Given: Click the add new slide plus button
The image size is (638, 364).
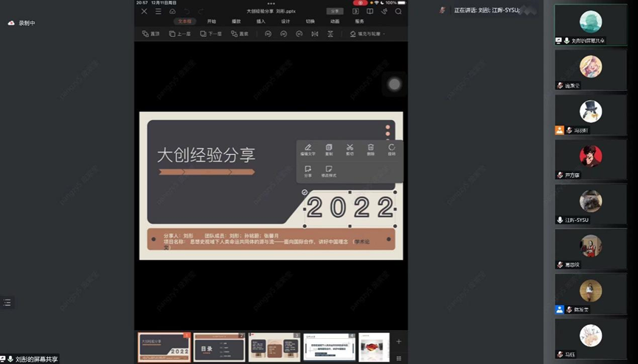Looking at the screenshot, I should 398,342.
